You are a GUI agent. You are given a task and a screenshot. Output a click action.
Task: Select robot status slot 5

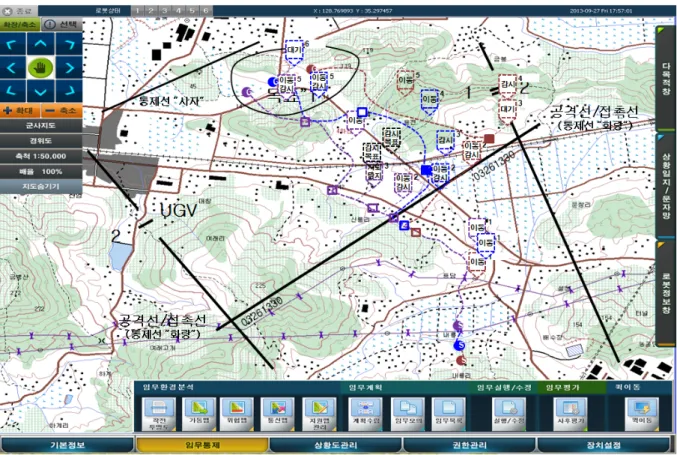[x=192, y=11]
